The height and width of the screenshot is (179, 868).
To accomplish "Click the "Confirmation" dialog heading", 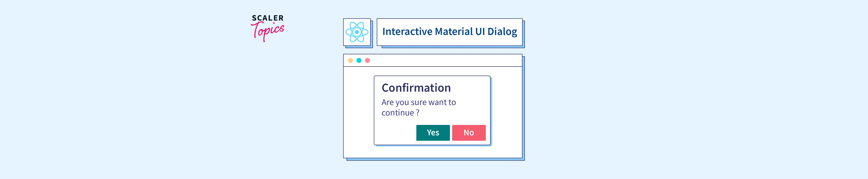I will (416, 88).
